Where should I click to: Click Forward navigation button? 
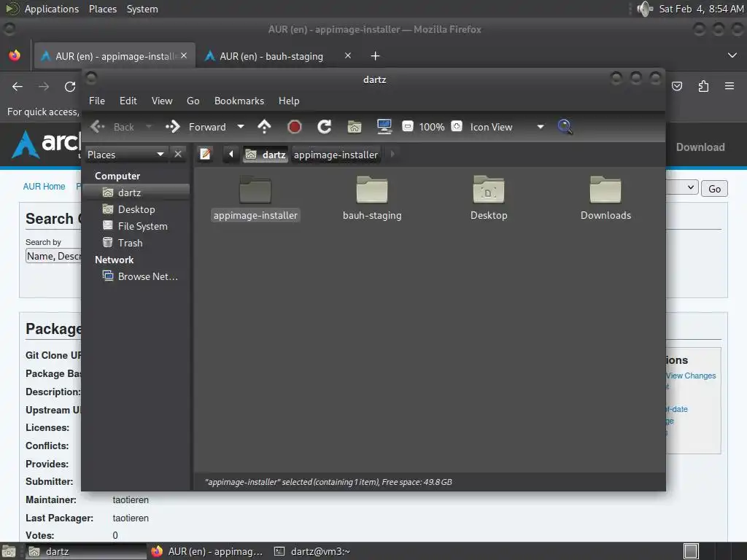point(196,127)
